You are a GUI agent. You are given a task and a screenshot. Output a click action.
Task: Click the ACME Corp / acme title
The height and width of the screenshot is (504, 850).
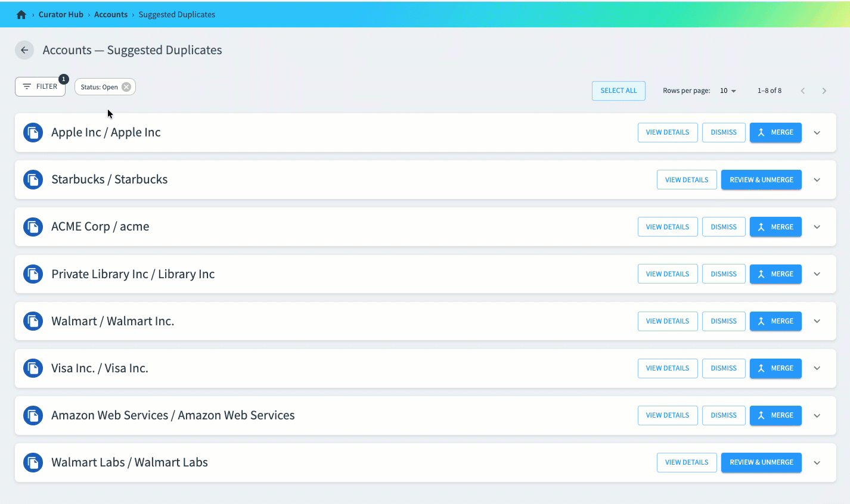click(100, 226)
